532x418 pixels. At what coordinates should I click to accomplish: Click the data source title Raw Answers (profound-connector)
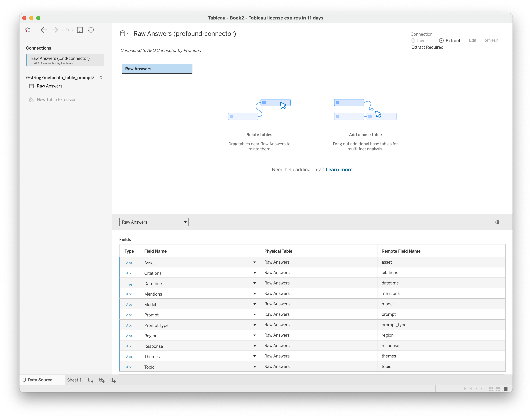[x=185, y=34]
